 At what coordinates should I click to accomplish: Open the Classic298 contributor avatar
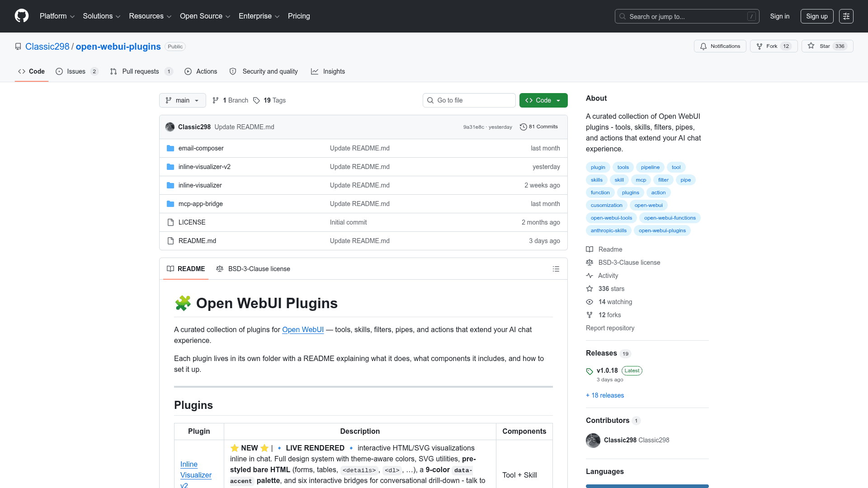(x=593, y=440)
